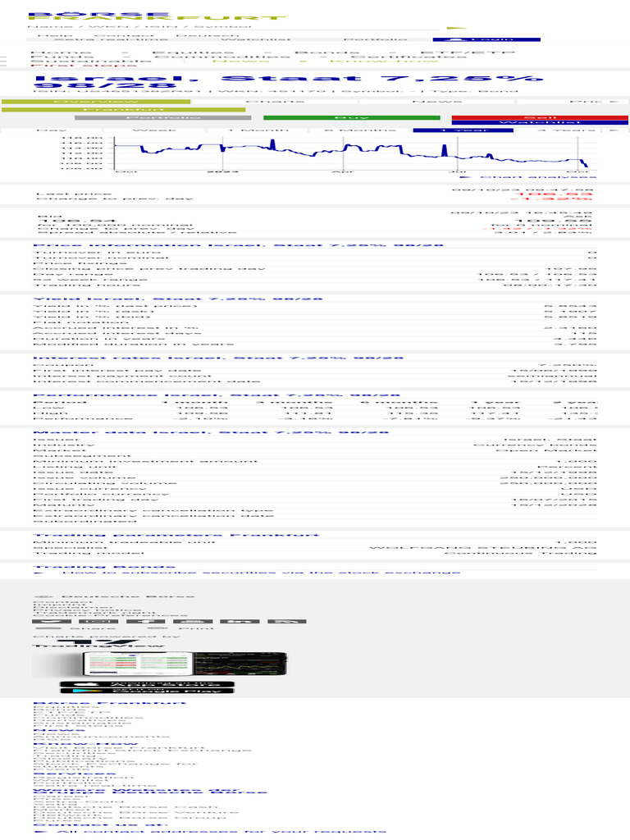The height and width of the screenshot is (840, 630).
Task: Open the ETF/ETP menu
Action: point(467,52)
